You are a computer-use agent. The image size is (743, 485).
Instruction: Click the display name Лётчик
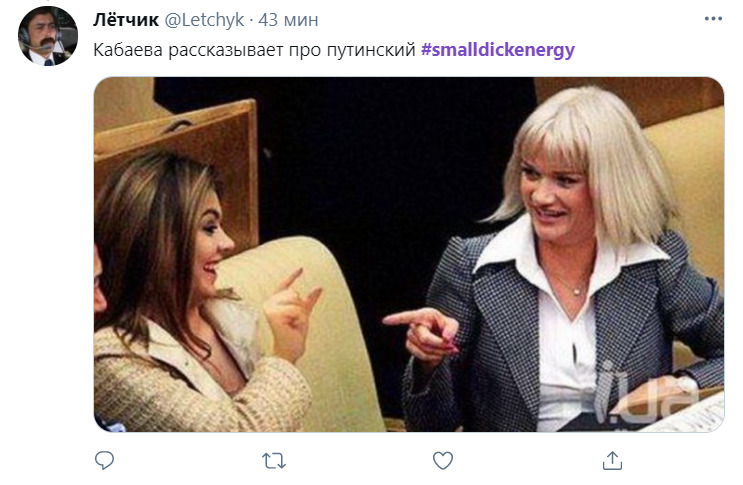126,20
